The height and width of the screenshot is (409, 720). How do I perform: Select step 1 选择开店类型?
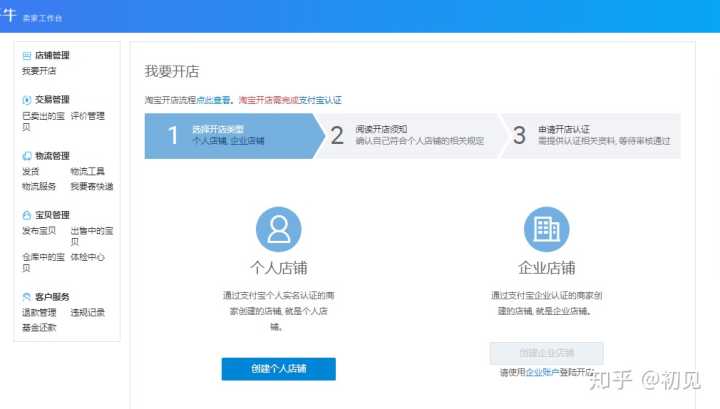(227, 135)
